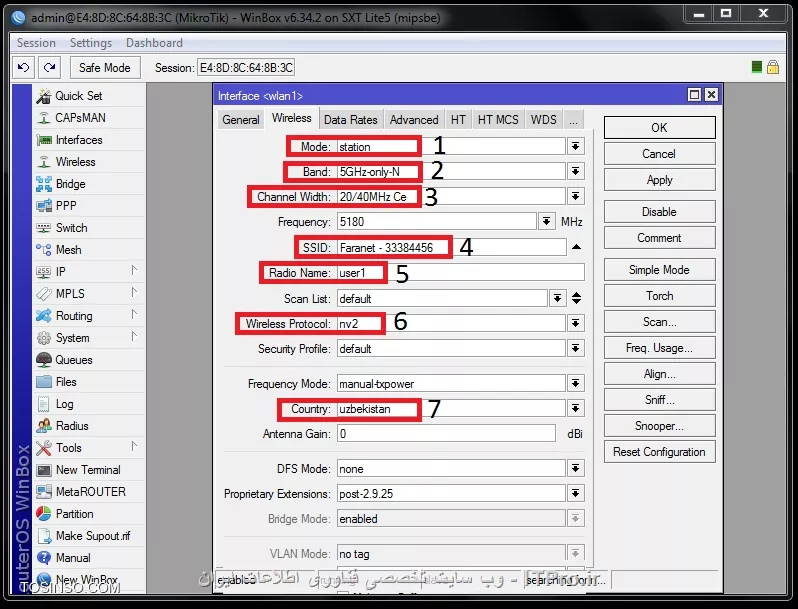Open the System menu

(x=89, y=338)
